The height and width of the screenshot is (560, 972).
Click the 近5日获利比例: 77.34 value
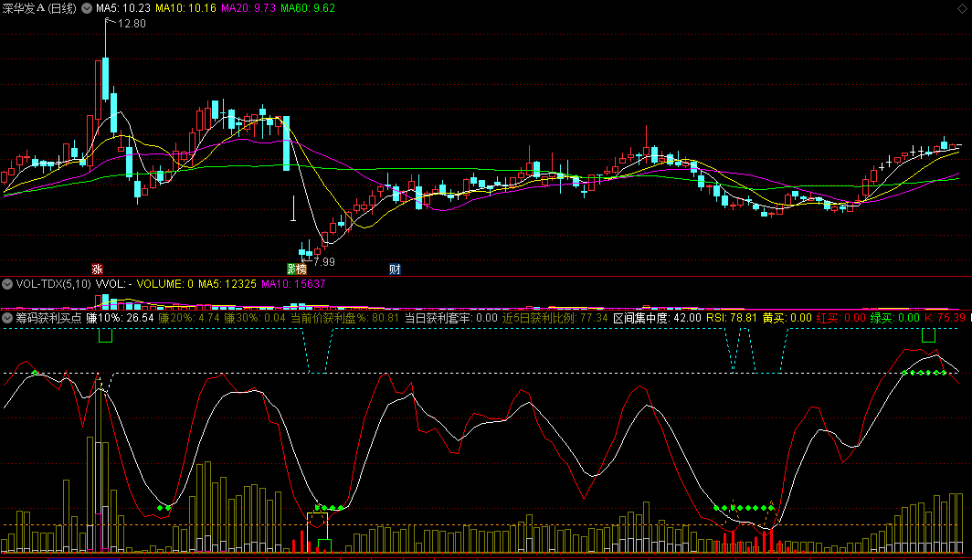point(555,318)
